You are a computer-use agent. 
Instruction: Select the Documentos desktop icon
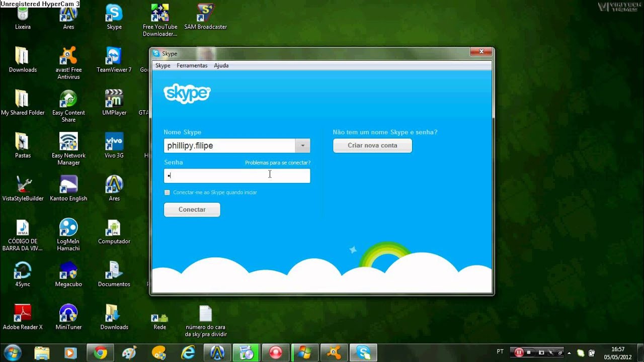point(114,275)
